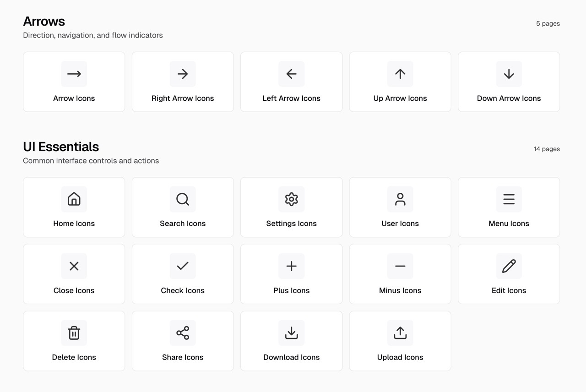This screenshot has height=392, width=586.
Task: Click the '14 pages' count text
Action: (x=547, y=149)
